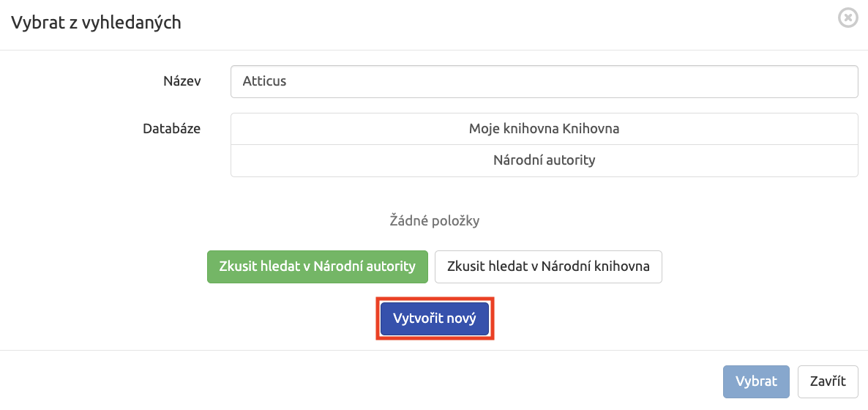Click into the Název input field

(x=545, y=81)
